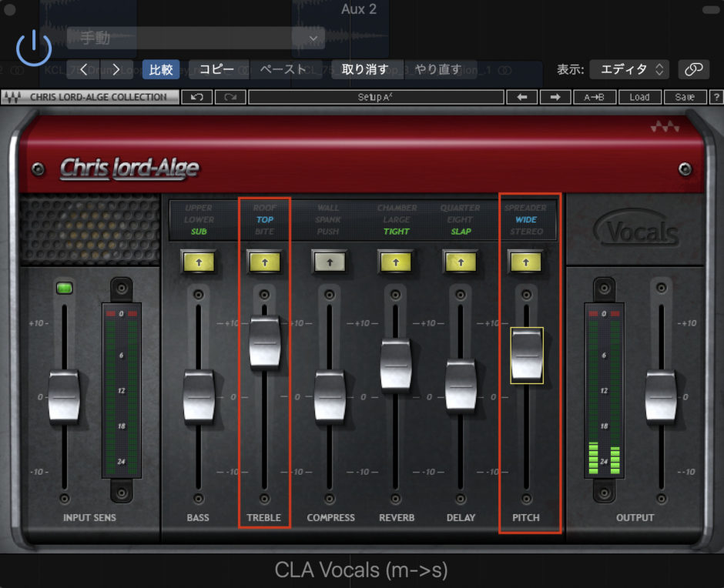This screenshot has height=588, width=724.
Task: Load previous preset with left arrow
Action: coord(521,97)
